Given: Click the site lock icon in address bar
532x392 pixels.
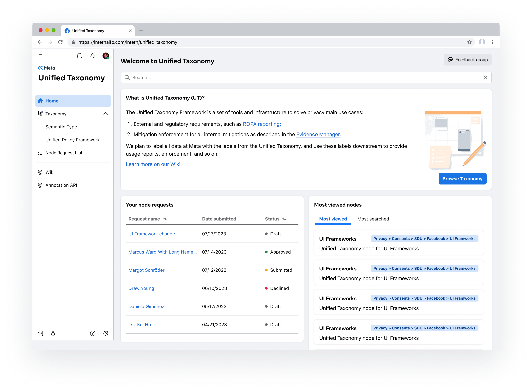Looking at the screenshot, I should [73, 42].
